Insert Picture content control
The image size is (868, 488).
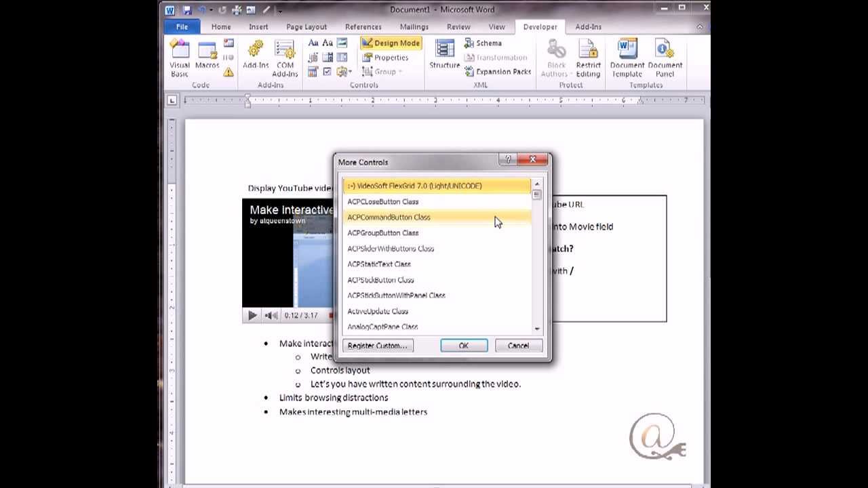342,43
